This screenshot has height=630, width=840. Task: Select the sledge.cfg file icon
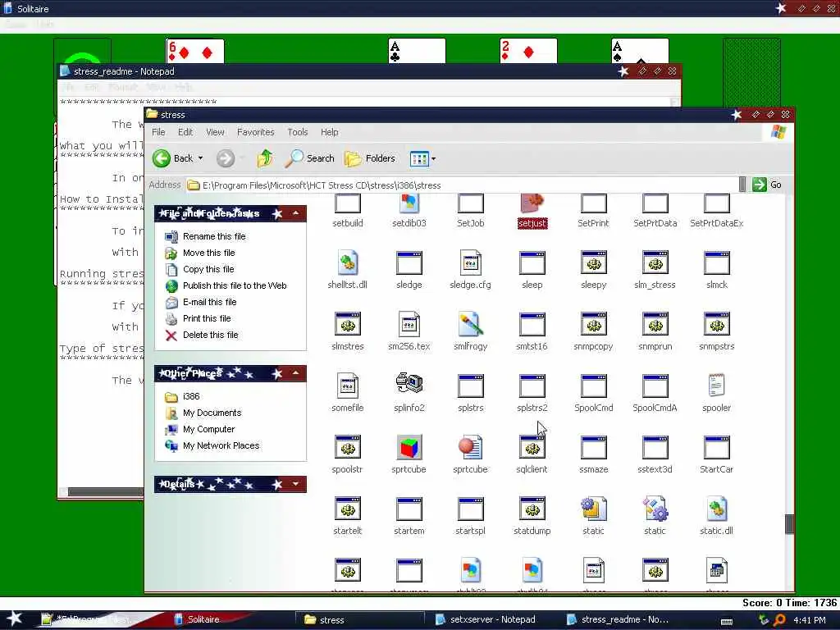[470, 263]
